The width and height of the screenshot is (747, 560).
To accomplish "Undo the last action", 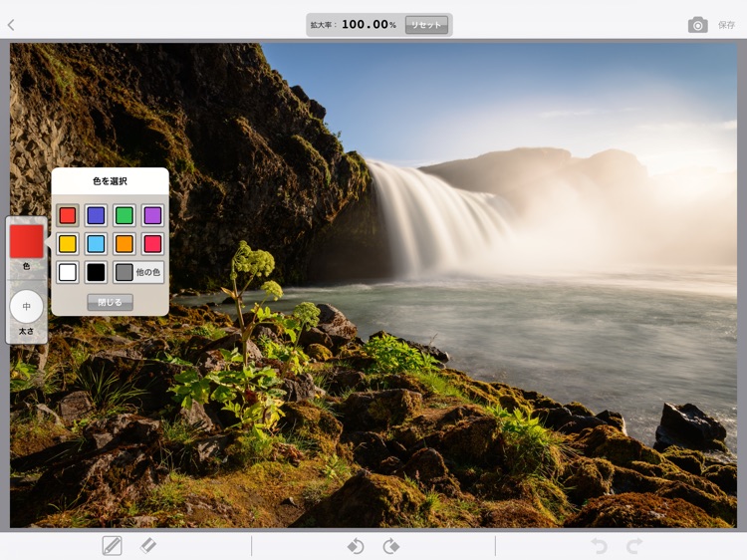I will [x=599, y=546].
